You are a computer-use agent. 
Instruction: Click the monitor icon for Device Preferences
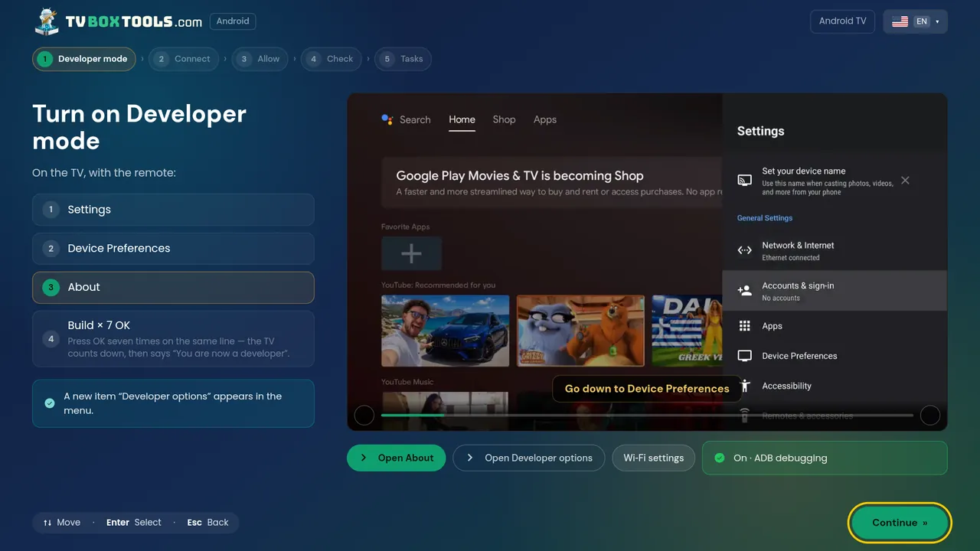click(744, 356)
